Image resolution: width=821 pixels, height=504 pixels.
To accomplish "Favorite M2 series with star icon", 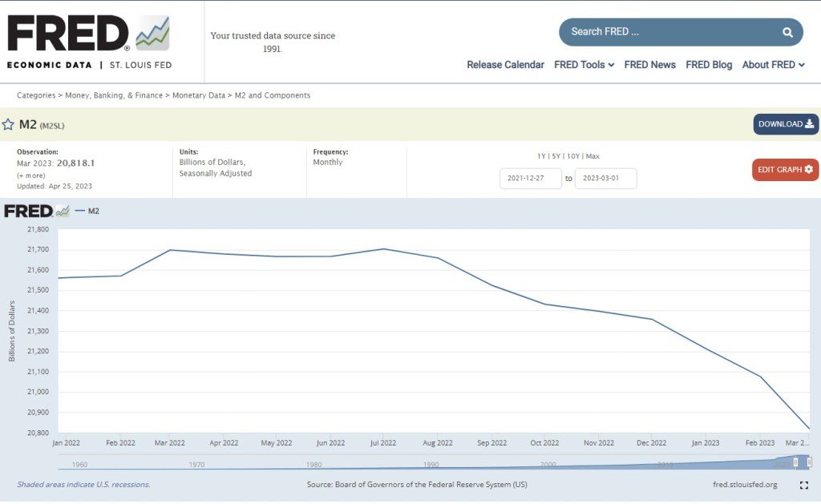I will click(8, 124).
